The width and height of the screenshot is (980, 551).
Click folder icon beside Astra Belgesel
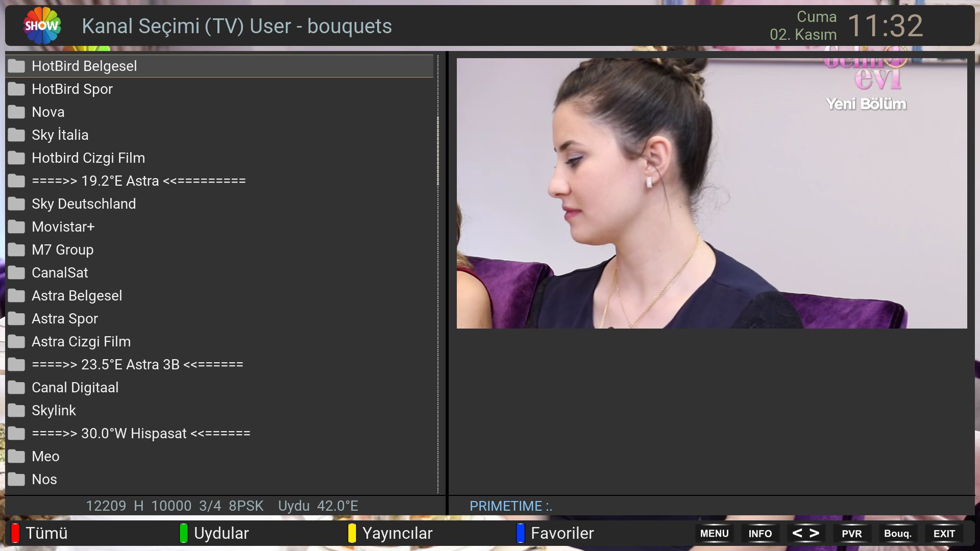point(16,295)
